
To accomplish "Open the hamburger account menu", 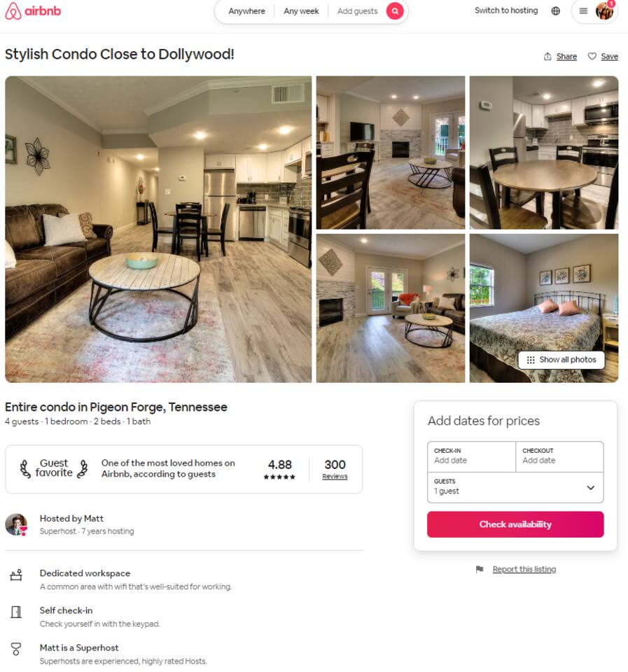I will click(583, 11).
